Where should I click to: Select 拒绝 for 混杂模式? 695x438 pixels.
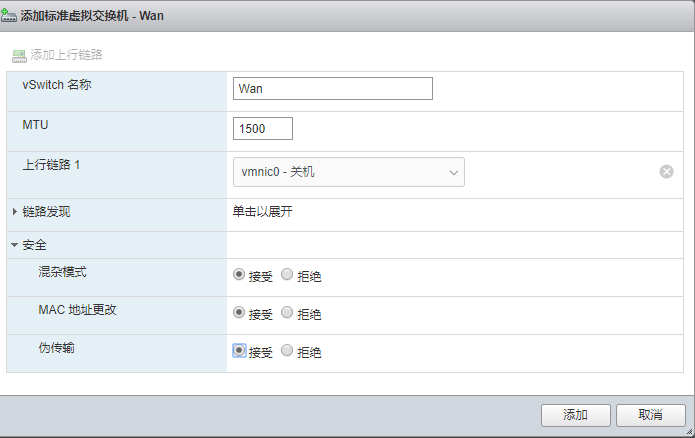(287, 274)
